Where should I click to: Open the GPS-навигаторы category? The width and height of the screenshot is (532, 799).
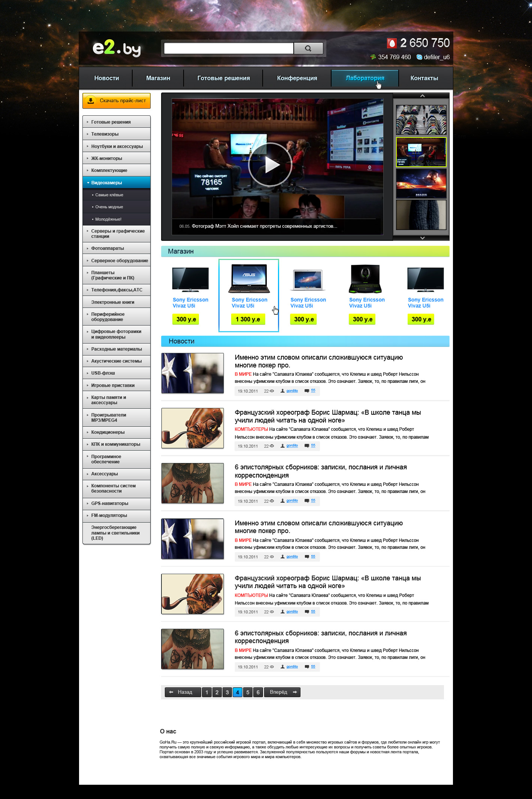point(117,503)
